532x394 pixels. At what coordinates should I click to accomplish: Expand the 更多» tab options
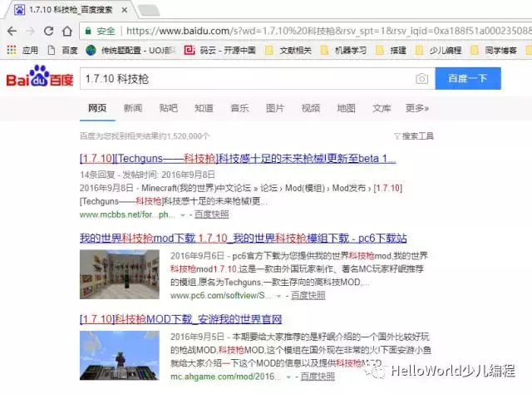(x=417, y=108)
